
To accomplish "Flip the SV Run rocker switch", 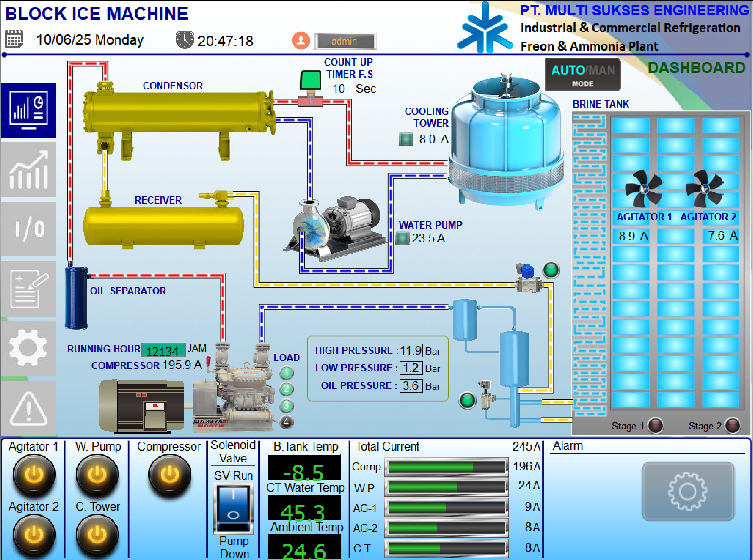I will [233, 508].
